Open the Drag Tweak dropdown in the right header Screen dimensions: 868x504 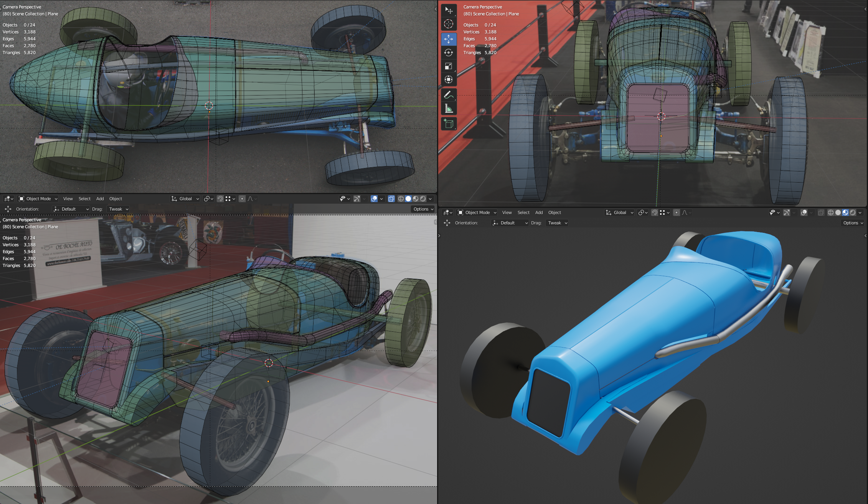coord(557,223)
